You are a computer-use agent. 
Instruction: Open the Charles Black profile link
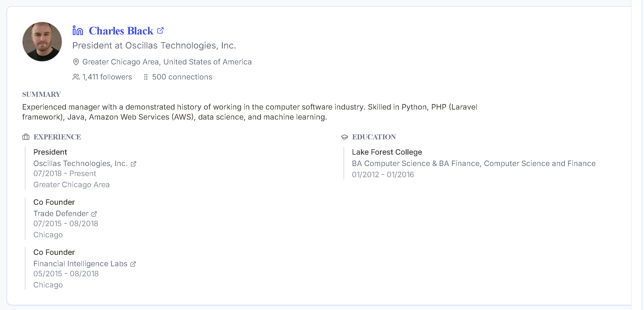point(121,31)
